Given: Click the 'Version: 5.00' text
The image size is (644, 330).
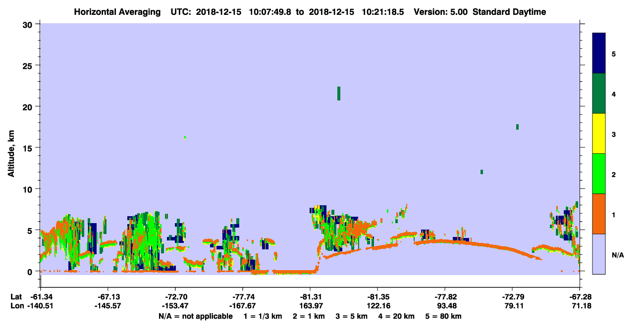Looking at the screenshot, I should coord(440,12).
